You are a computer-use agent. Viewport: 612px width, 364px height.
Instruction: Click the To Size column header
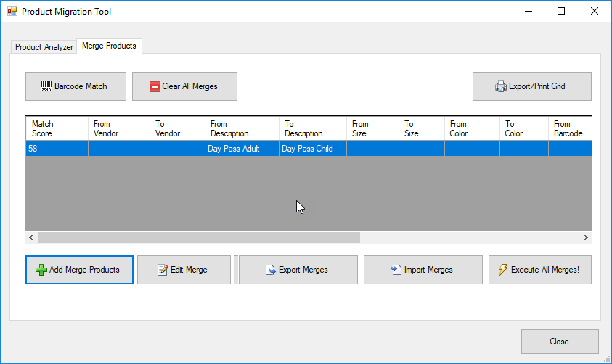422,128
